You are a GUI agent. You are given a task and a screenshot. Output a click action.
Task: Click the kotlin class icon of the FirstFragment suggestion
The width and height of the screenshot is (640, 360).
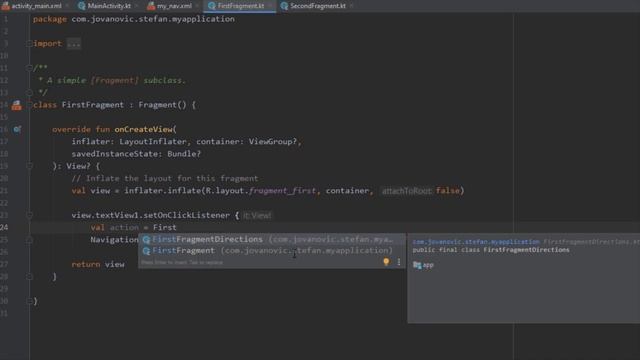(x=146, y=251)
